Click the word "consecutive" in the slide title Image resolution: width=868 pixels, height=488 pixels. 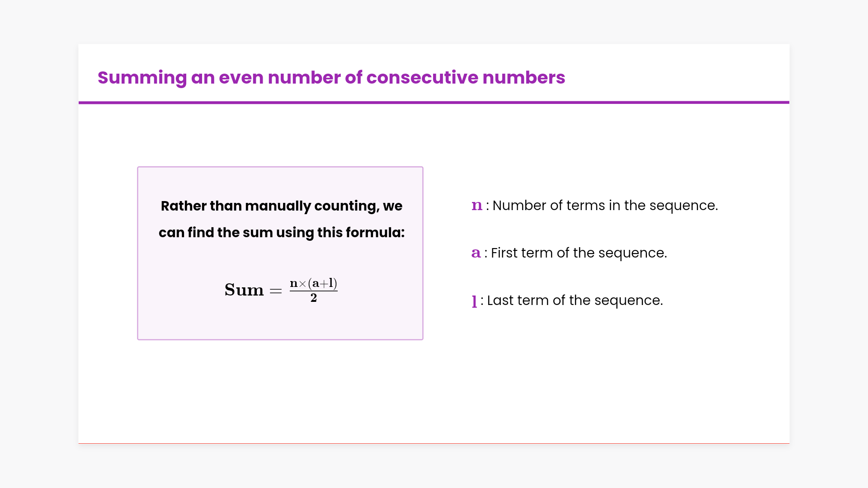[422, 78]
